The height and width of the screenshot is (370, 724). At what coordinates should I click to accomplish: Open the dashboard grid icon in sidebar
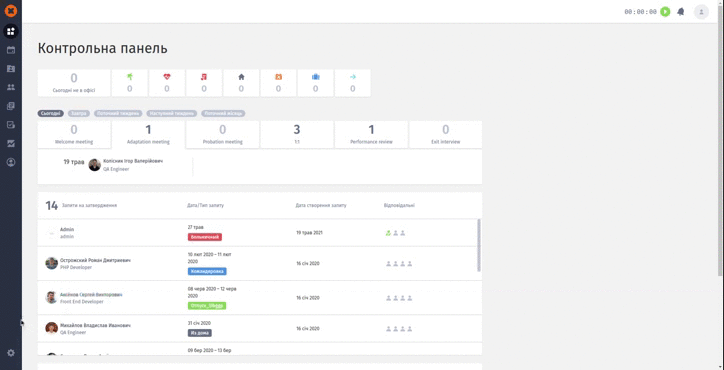click(x=11, y=31)
